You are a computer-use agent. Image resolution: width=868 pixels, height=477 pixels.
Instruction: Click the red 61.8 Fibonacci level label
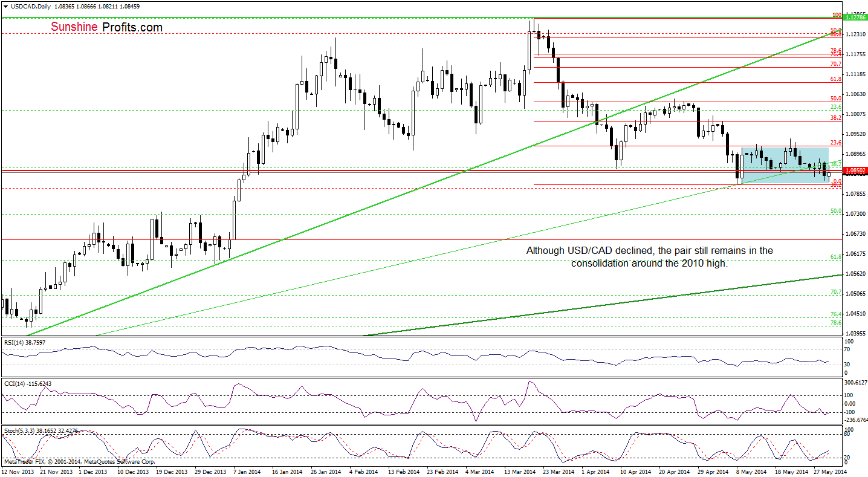pos(836,79)
